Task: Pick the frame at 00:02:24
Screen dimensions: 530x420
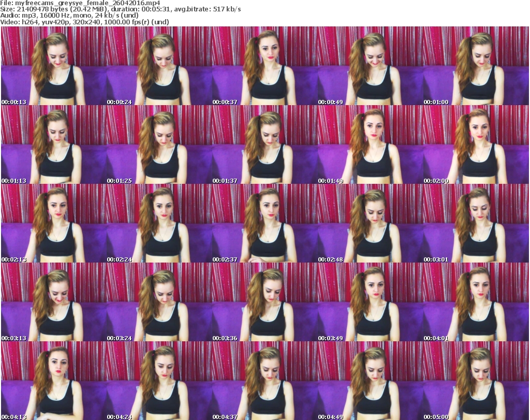Action: click(159, 223)
